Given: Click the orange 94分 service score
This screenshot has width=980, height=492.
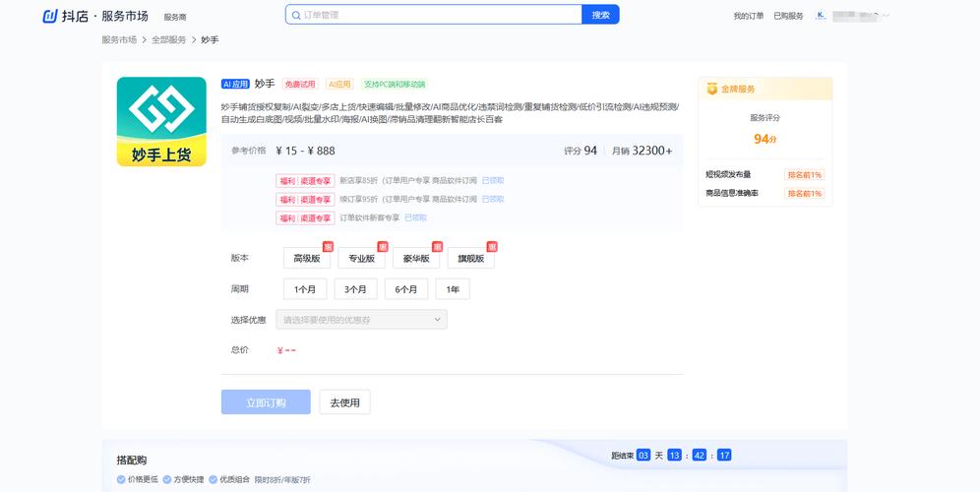Looking at the screenshot, I should [765, 139].
